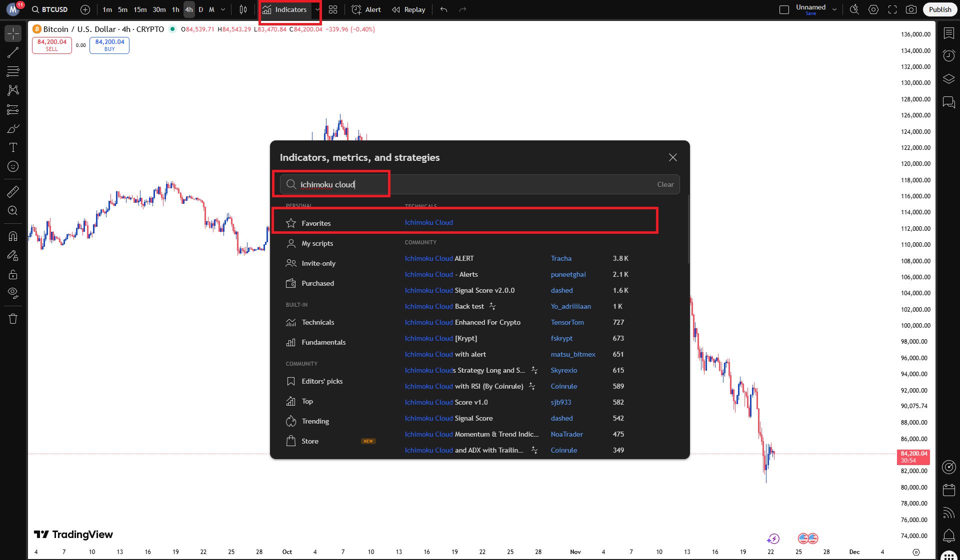Select the trend line drawing tool

tap(13, 52)
